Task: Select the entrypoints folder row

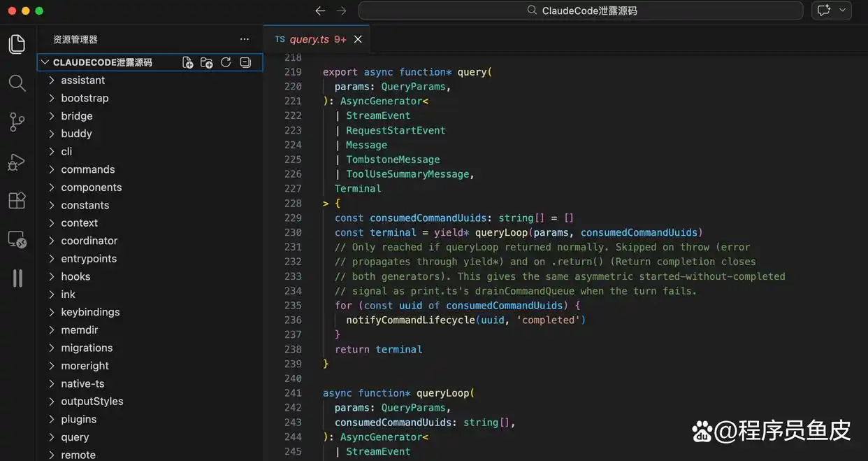Action: pyautogui.click(x=150, y=259)
